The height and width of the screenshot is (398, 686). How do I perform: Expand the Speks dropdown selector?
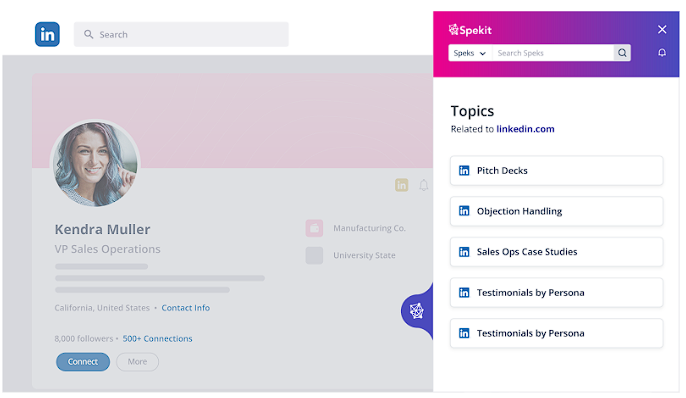[470, 53]
